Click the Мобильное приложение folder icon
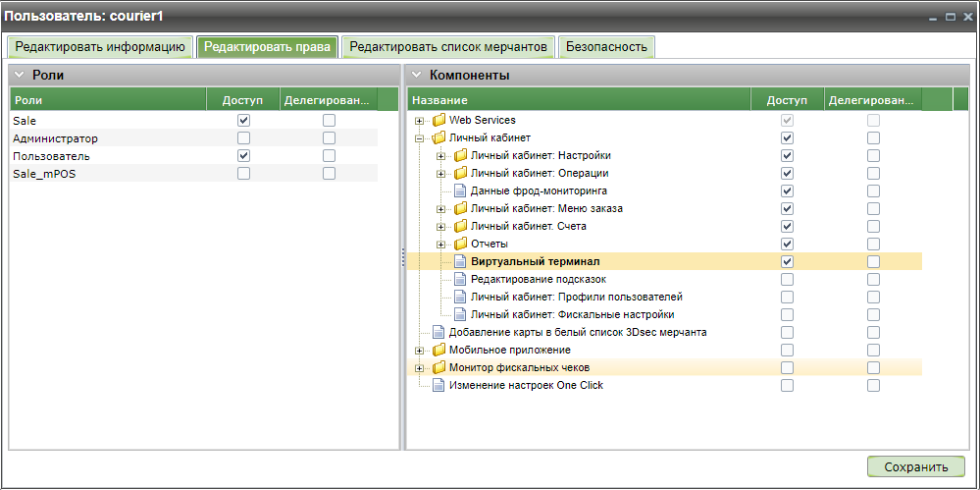Viewport: 980px width, 490px height. click(438, 350)
